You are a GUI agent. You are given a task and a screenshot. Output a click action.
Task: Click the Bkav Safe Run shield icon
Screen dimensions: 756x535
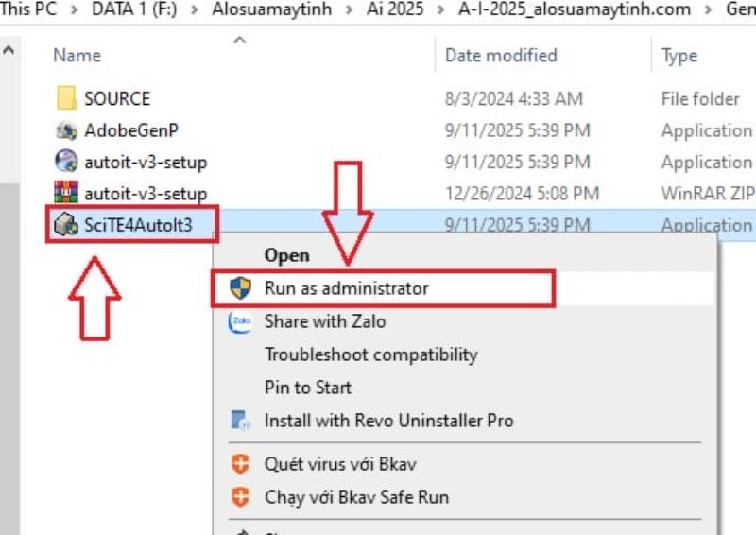pyautogui.click(x=241, y=496)
